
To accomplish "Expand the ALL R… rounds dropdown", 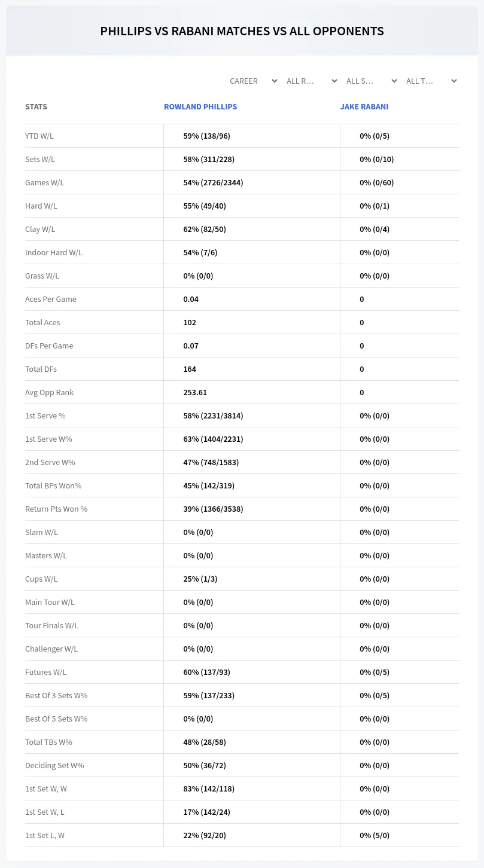I will tap(312, 81).
